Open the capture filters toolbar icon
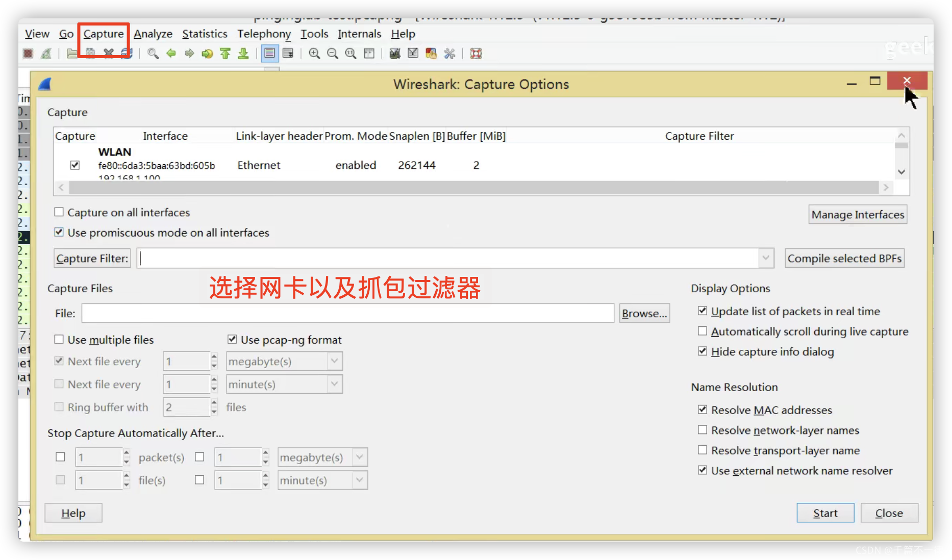This screenshot has width=952, height=560. point(395,54)
